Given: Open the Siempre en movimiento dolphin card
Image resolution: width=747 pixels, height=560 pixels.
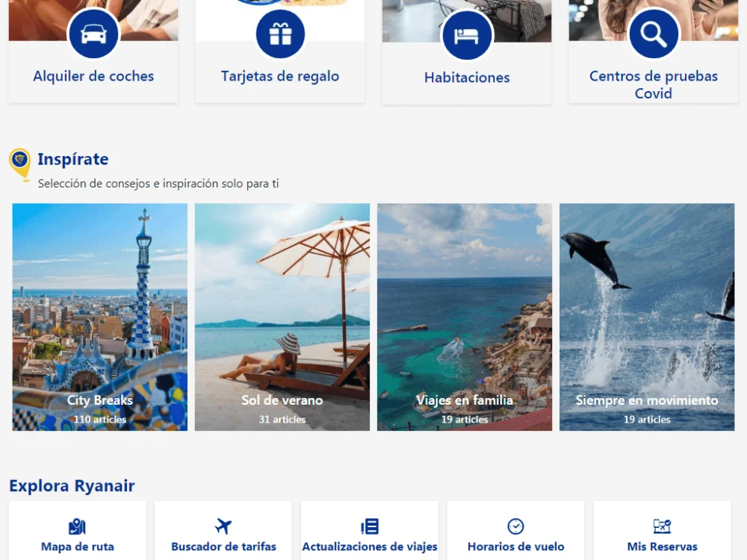Looking at the screenshot, I should [647, 317].
